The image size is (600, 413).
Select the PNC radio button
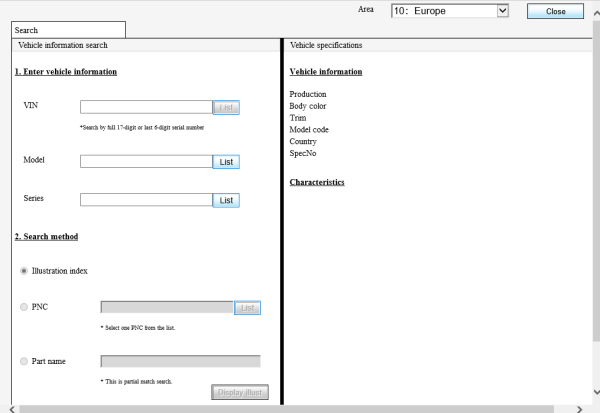[x=24, y=307]
